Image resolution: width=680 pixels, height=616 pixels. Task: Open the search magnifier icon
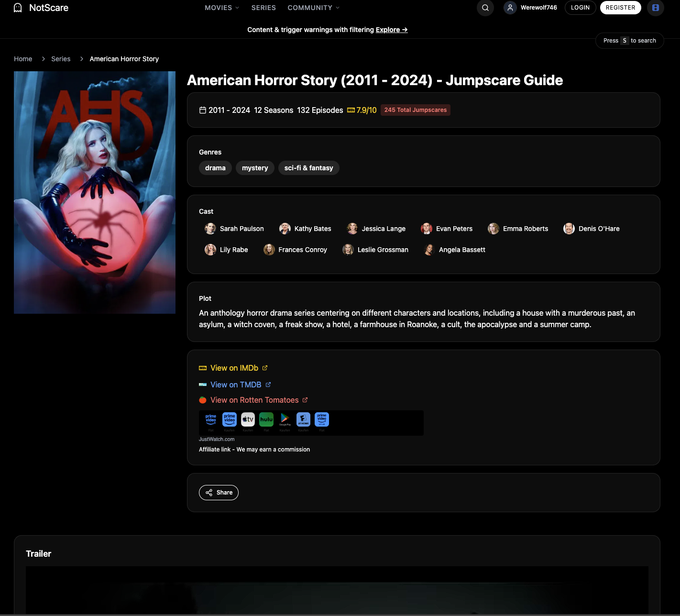click(485, 8)
